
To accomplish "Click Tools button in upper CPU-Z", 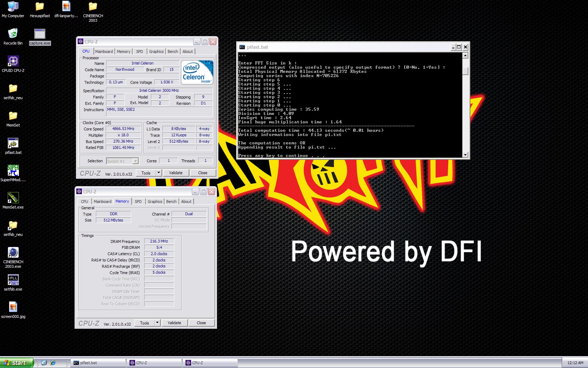I will pos(146,173).
